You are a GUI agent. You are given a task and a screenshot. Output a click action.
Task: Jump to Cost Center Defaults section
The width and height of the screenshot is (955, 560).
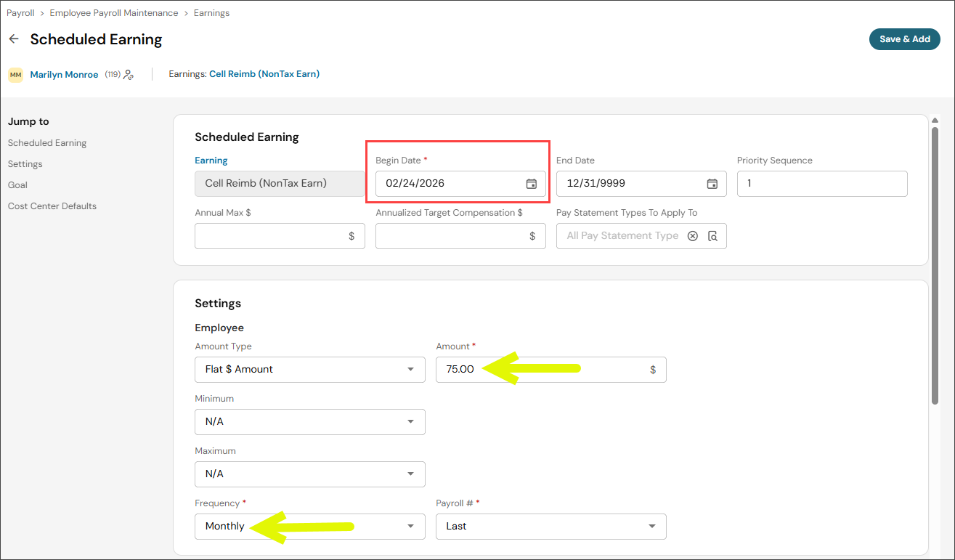pyautogui.click(x=52, y=206)
